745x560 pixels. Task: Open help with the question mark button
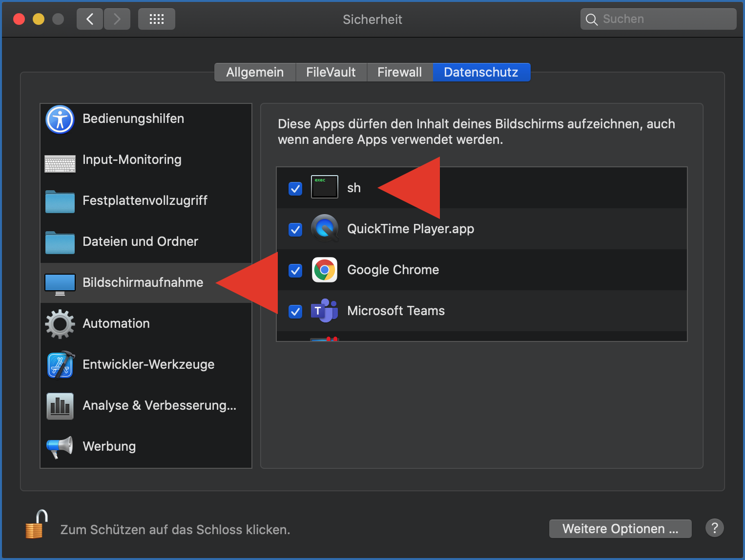714,528
